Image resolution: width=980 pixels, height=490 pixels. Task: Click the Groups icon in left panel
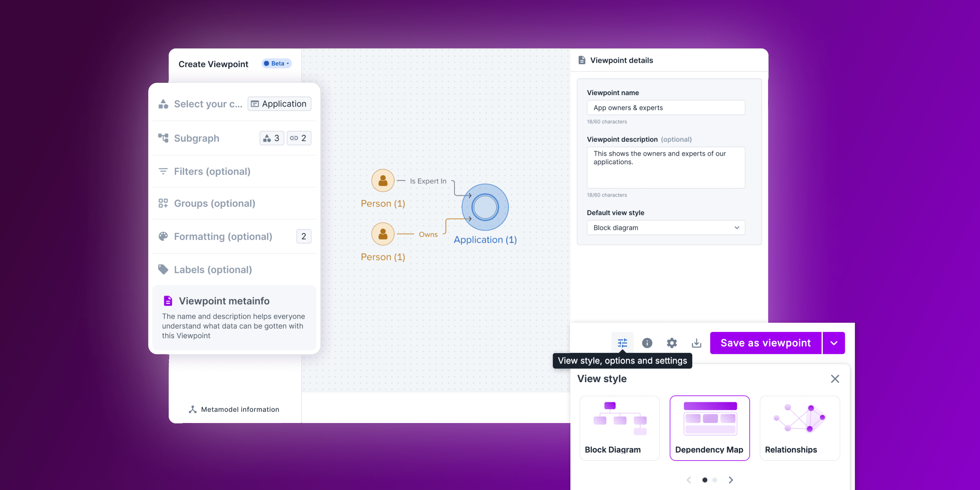pos(164,203)
